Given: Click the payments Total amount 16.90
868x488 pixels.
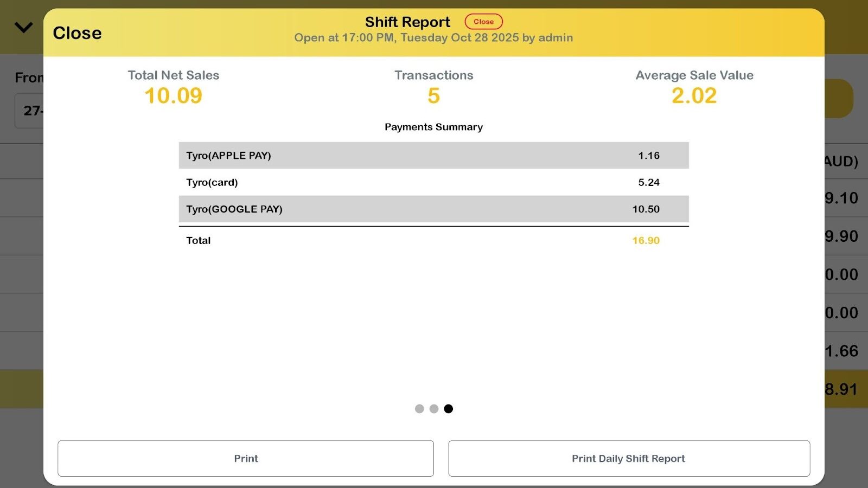Looking at the screenshot, I should coord(646,241).
